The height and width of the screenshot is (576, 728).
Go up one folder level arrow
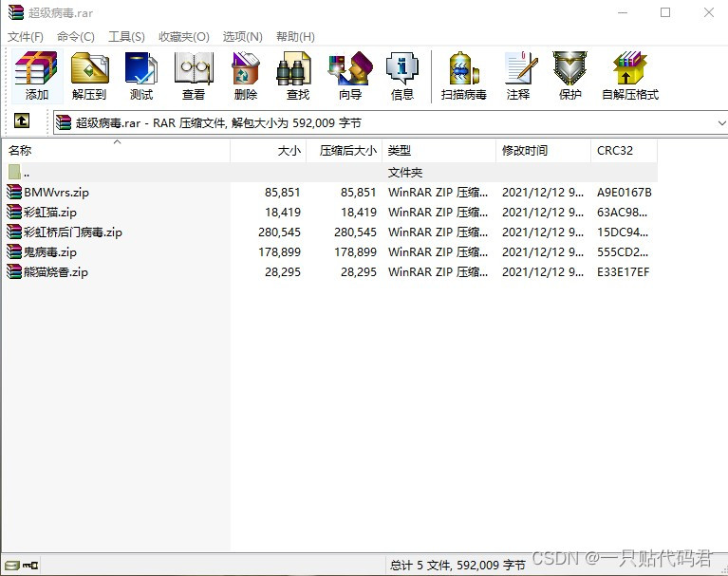coord(22,121)
